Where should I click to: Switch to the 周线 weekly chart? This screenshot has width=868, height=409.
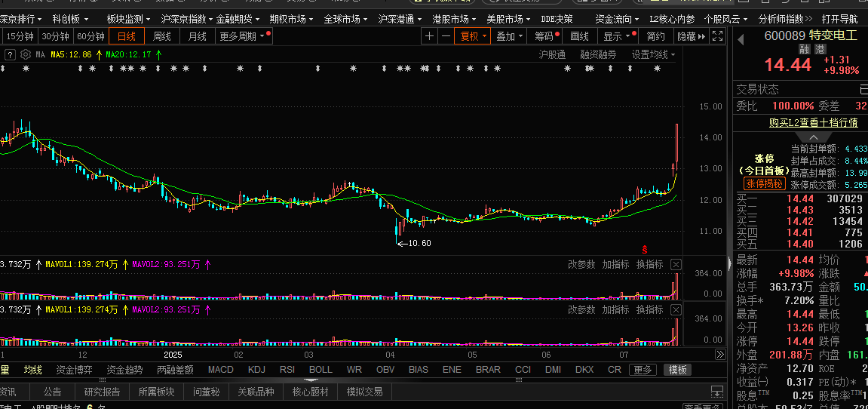(x=162, y=36)
